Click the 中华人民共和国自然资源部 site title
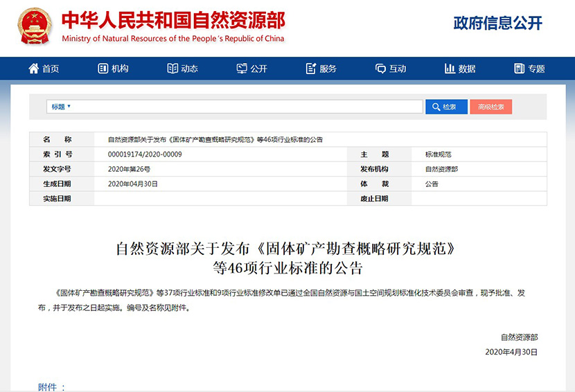 click(x=173, y=20)
